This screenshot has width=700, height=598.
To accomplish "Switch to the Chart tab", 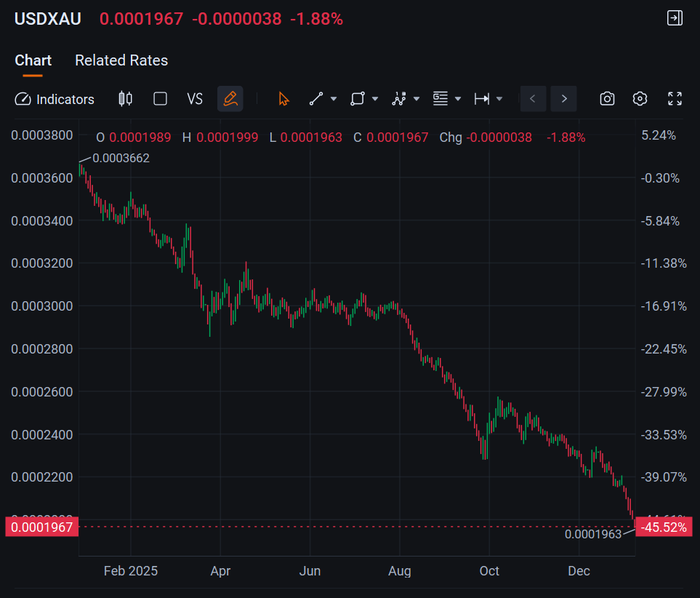I will click(33, 60).
